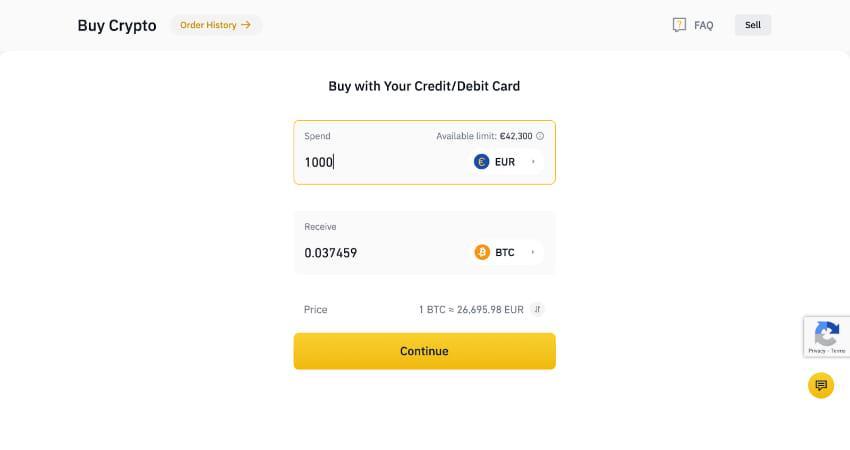Click the blue Euro coin icon
850x450 pixels.
pos(481,161)
